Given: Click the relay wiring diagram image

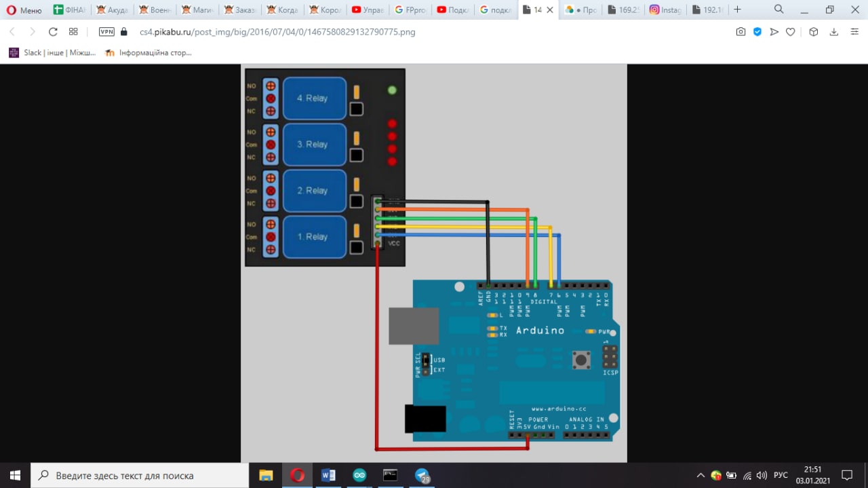Looking at the screenshot, I should [x=434, y=263].
